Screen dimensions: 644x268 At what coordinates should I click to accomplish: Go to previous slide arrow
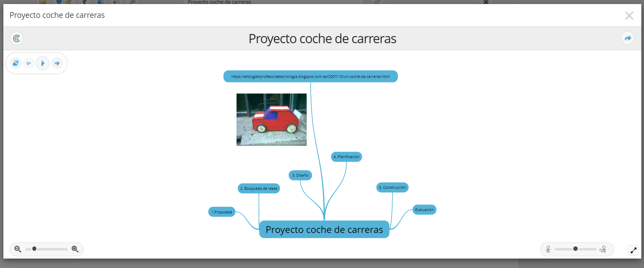pyautogui.click(x=29, y=63)
